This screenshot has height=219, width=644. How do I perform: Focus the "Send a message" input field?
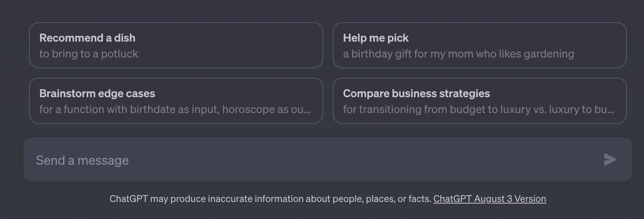tap(328, 160)
